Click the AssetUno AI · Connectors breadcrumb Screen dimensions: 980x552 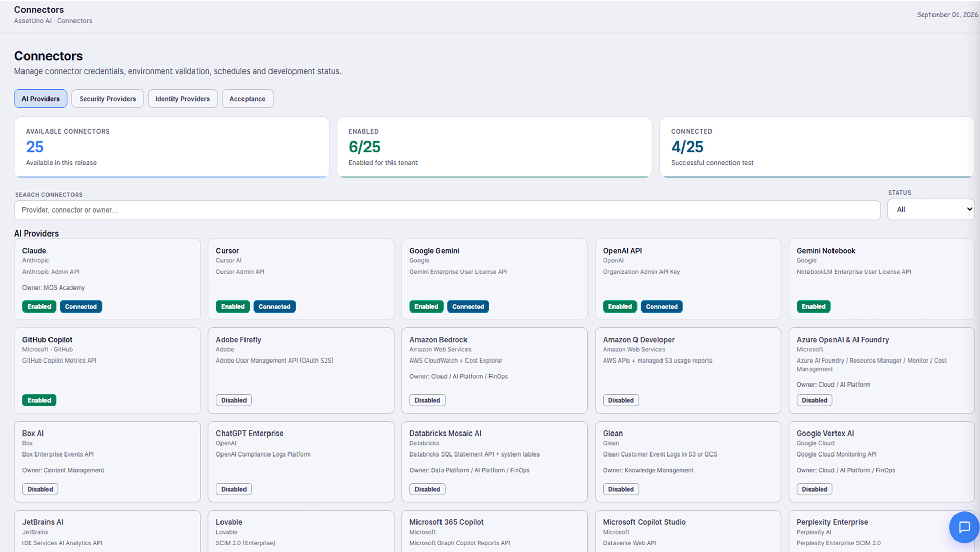53,21
